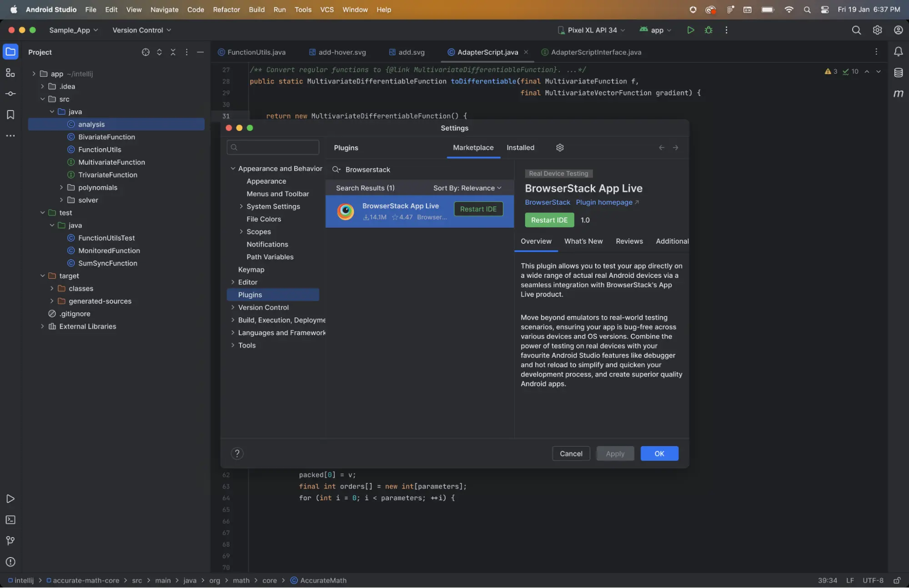
Task: Select project tree target locate icon
Action: coord(146,52)
